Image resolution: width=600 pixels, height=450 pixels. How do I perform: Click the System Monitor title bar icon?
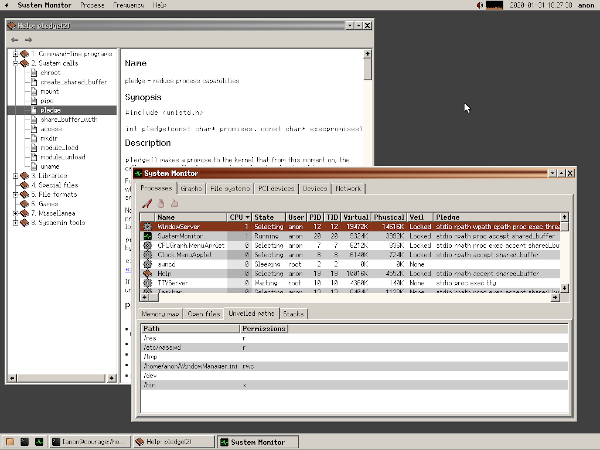[x=139, y=173]
